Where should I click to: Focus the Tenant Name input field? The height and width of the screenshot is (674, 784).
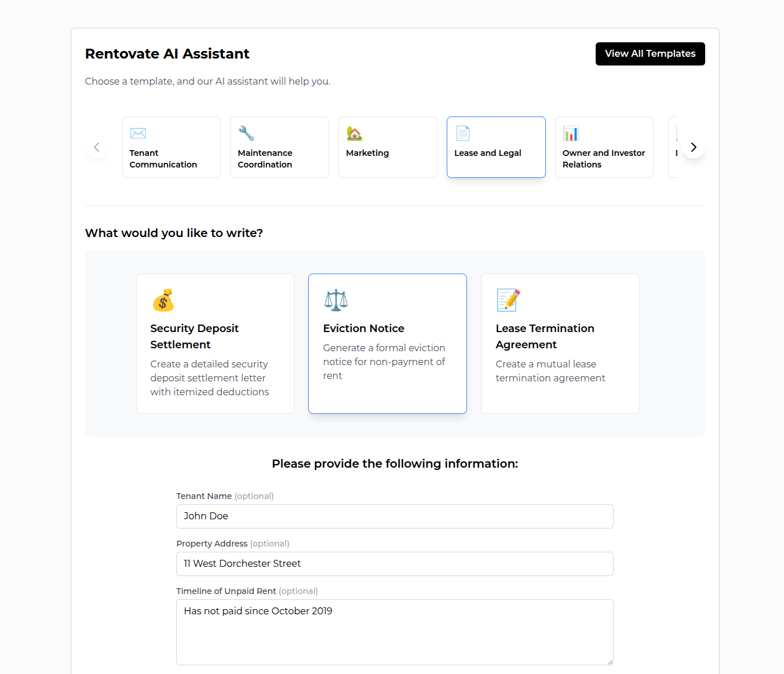[x=395, y=516]
